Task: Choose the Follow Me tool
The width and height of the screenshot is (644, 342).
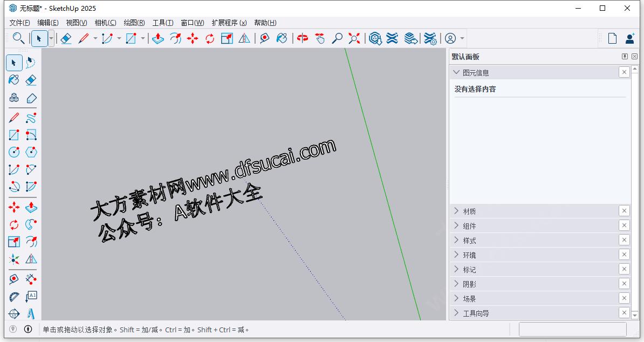Action: (x=31, y=224)
